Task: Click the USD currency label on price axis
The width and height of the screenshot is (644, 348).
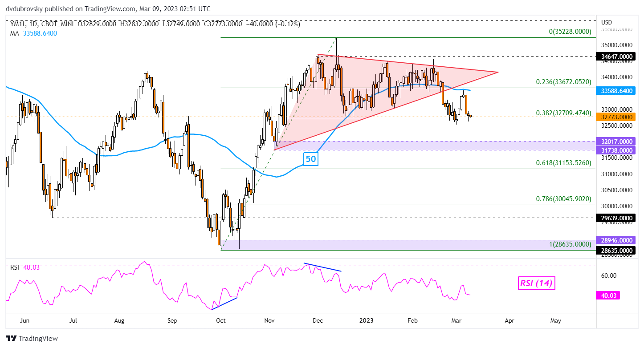Action: click(607, 22)
